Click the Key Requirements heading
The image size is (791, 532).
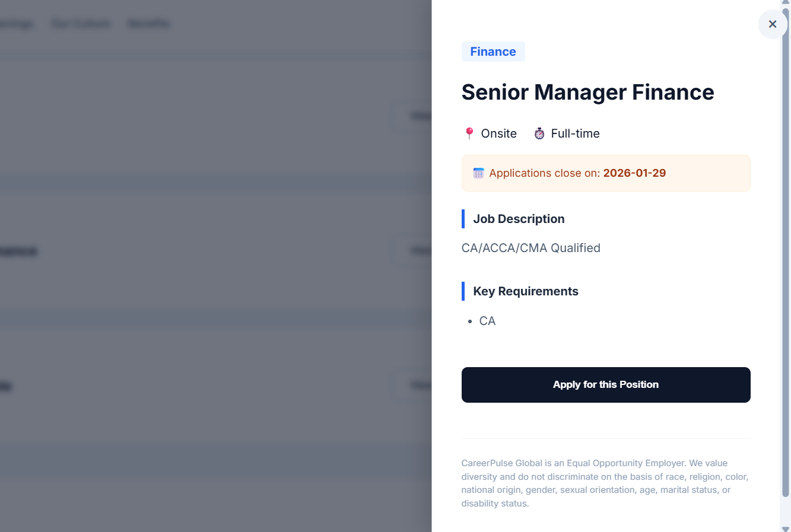(x=525, y=291)
